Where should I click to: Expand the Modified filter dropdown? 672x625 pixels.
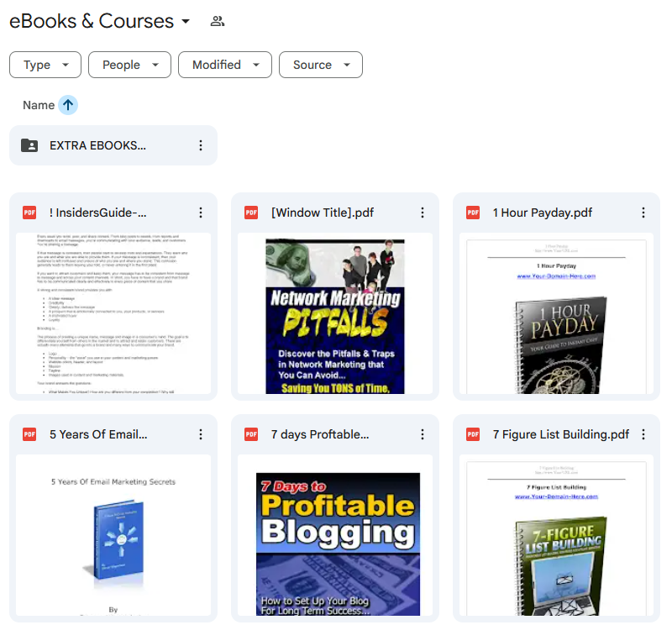pos(225,65)
